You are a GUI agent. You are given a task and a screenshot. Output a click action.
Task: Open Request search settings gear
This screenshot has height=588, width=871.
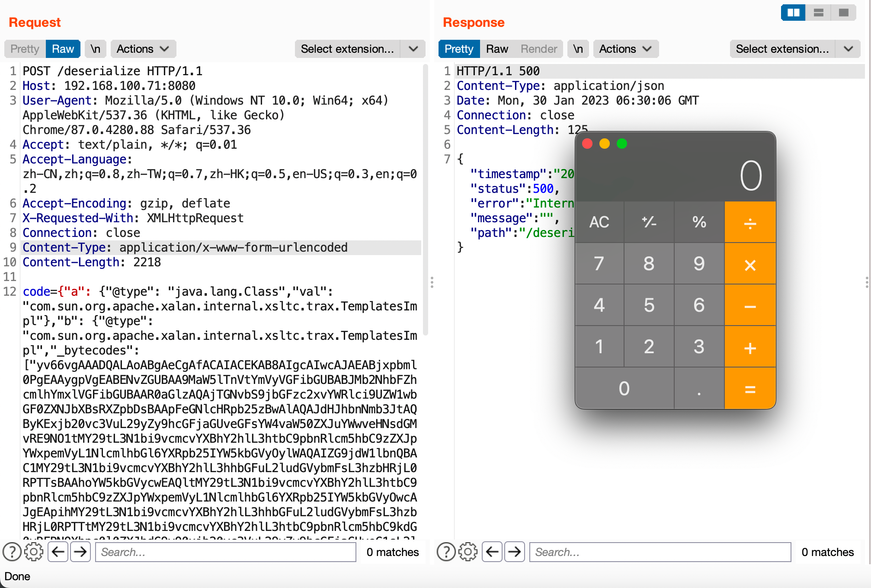coord(34,552)
